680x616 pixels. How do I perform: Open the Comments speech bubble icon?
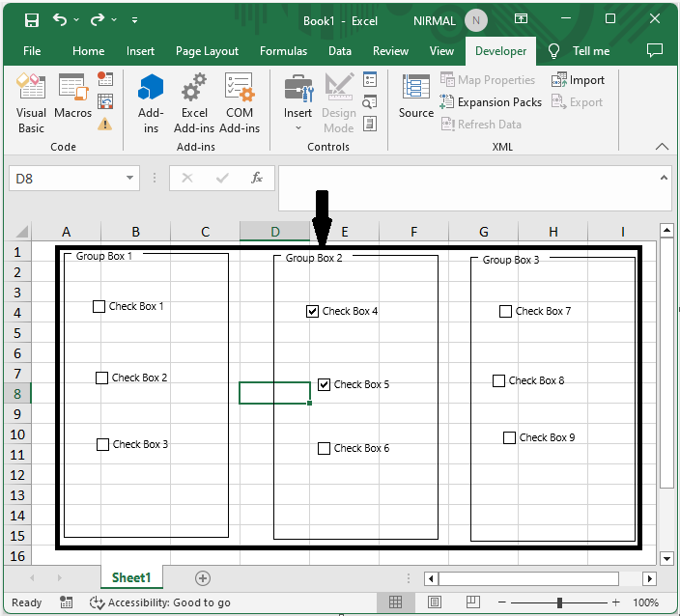[x=655, y=51]
